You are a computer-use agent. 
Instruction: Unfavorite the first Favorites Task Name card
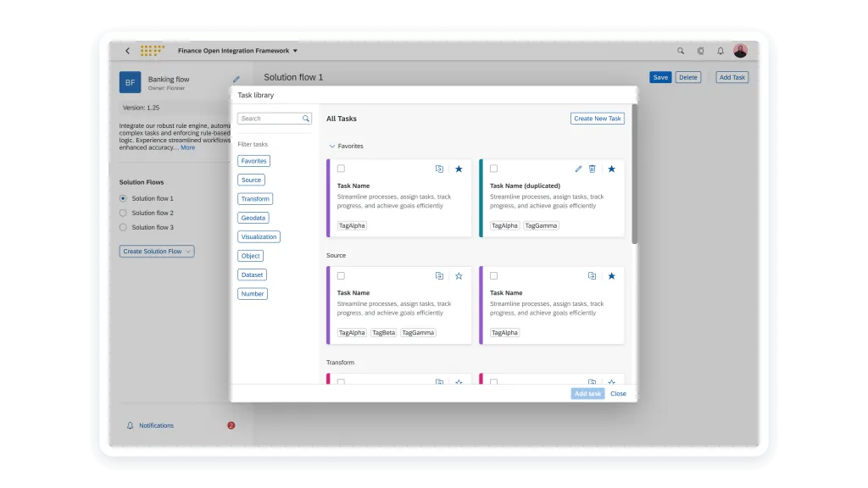tap(459, 169)
